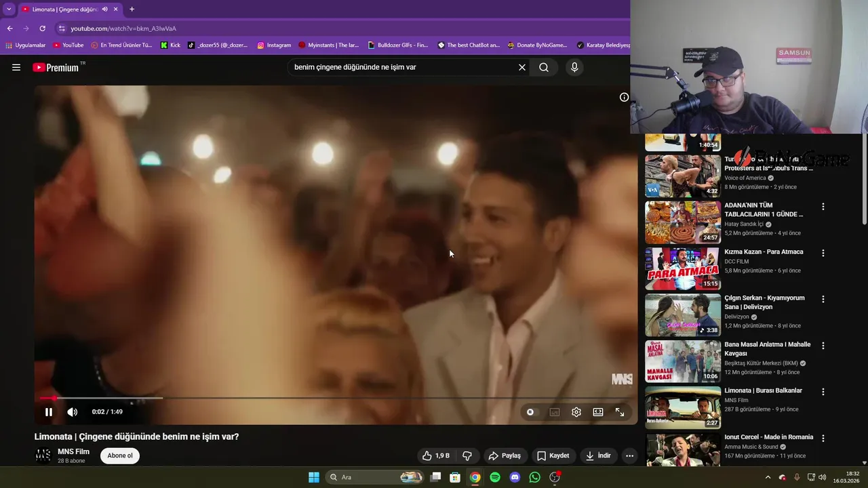Open the YouTube hamburger guide menu
Image resolution: width=868 pixels, height=488 pixels.
click(x=16, y=67)
